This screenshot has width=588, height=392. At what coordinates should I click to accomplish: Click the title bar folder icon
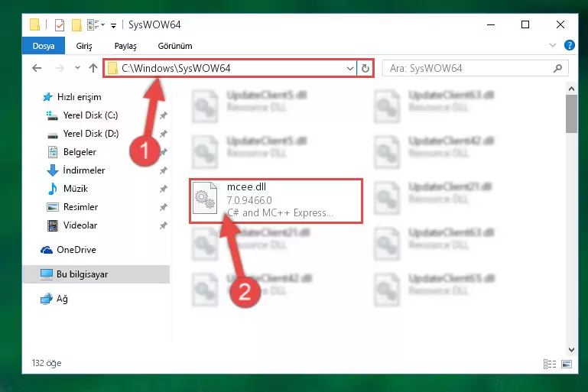tap(34, 24)
